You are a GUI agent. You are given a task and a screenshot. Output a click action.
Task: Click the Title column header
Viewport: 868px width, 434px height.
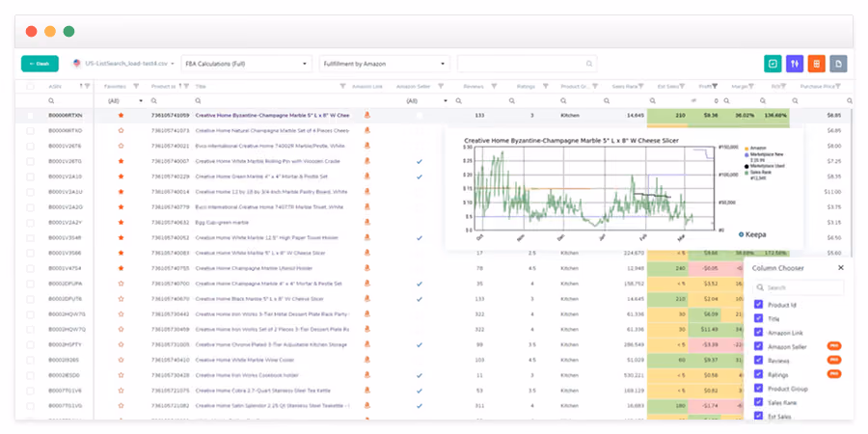[201, 87]
